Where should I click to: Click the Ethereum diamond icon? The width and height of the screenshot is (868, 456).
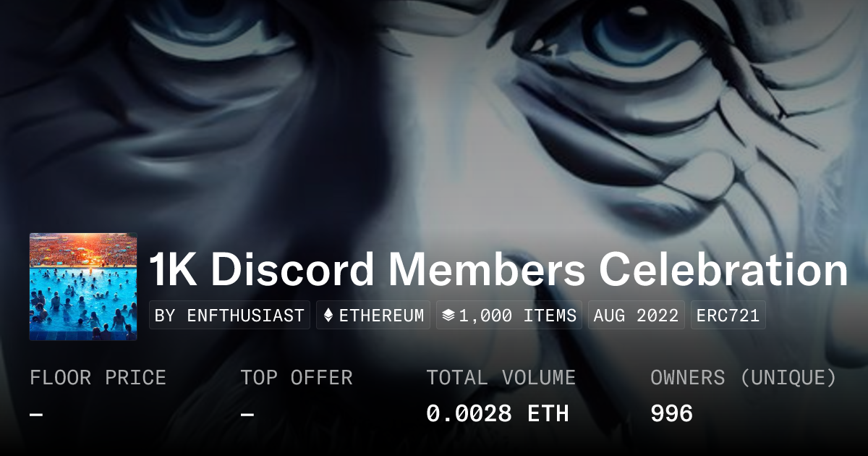tap(328, 316)
